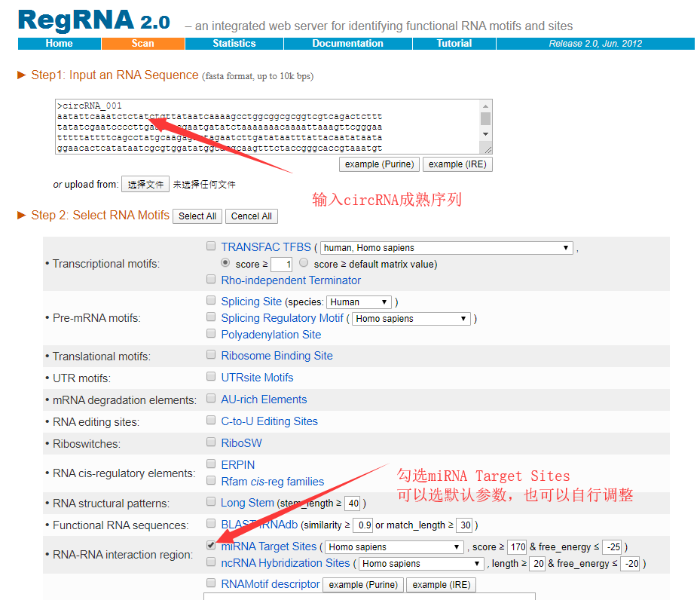This screenshot has height=600, width=700.
Task: Click the Cancel All button
Action: pyautogui.click(x=251, y=216)
